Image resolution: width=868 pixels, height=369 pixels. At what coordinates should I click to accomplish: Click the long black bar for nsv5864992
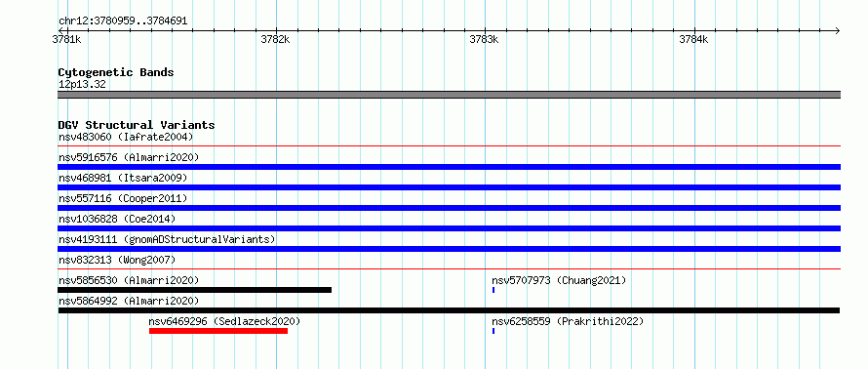coord(449,310)
